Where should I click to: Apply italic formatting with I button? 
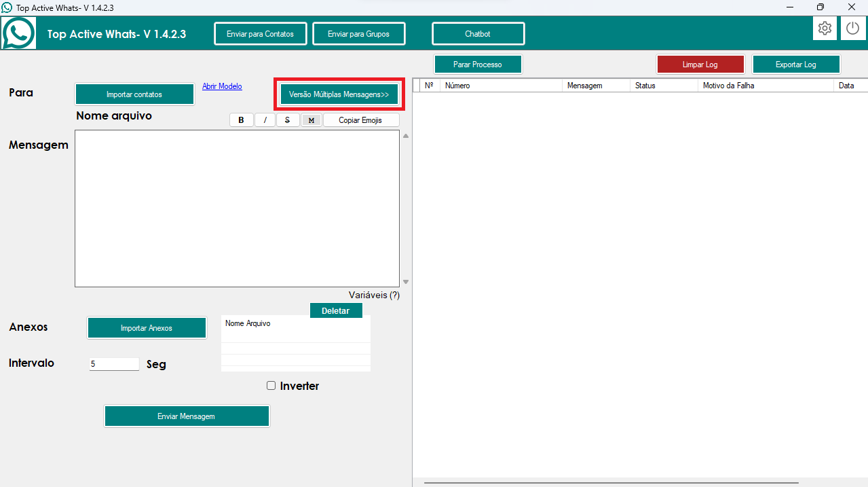[x=265, y=120]
